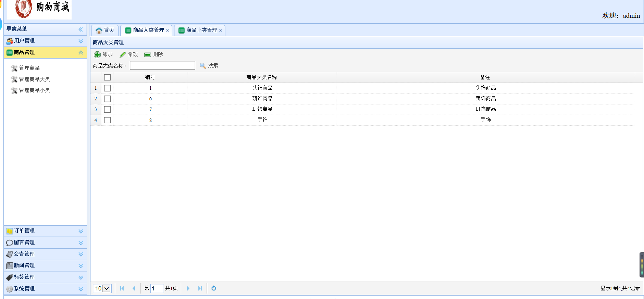Toggle the select-all header checkbox
The height and width of the screenshot is (299, 644).
(107, 77)
